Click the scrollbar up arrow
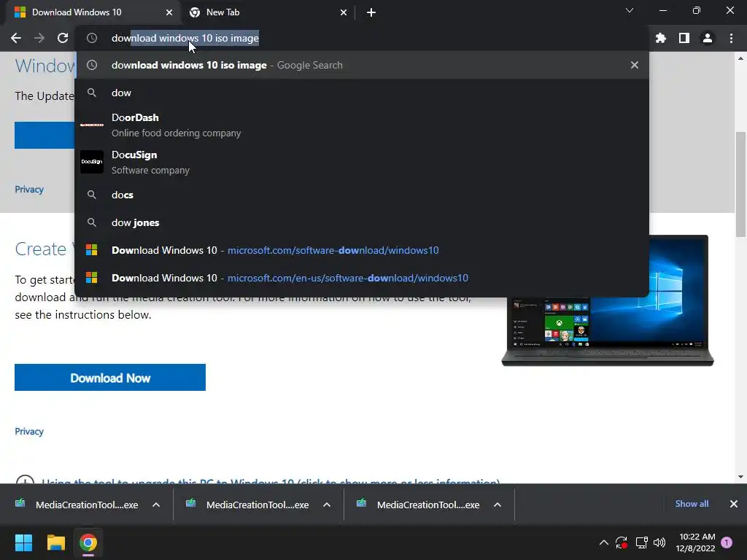 tap(740, 58)
